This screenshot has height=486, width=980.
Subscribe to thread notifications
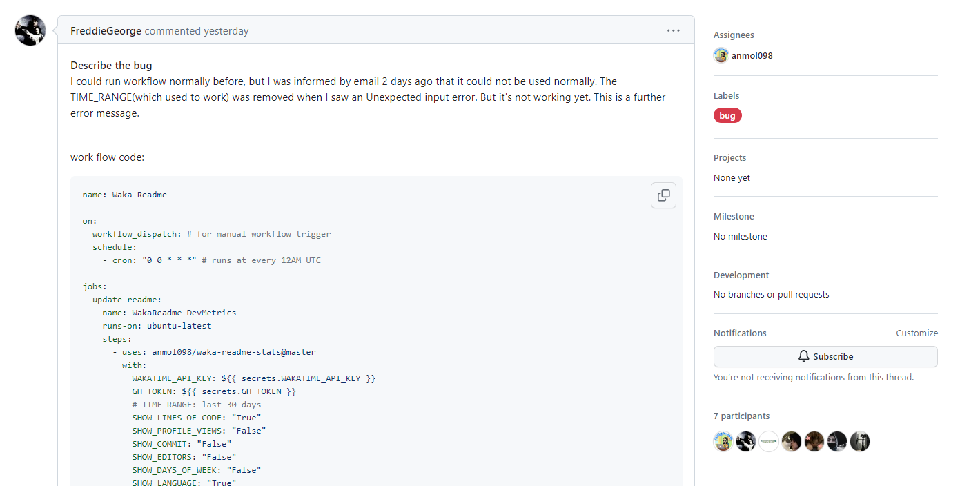[825, 356]
